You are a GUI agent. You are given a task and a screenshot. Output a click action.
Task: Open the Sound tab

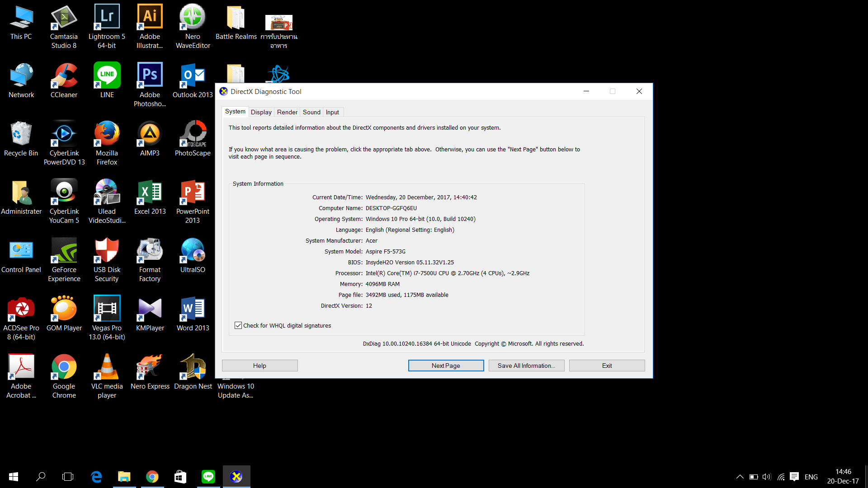311,112
